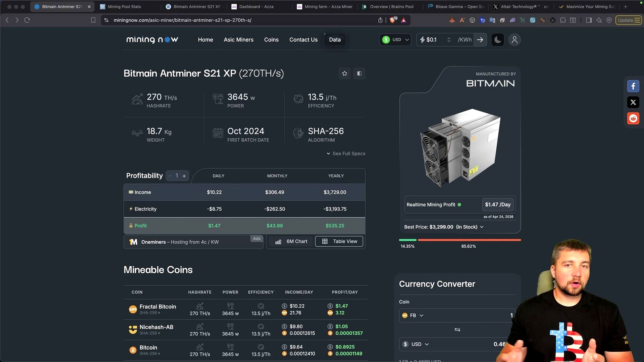Open the Home menu item
The width and height of the screenshot is (644, 362).
point(206,40)
